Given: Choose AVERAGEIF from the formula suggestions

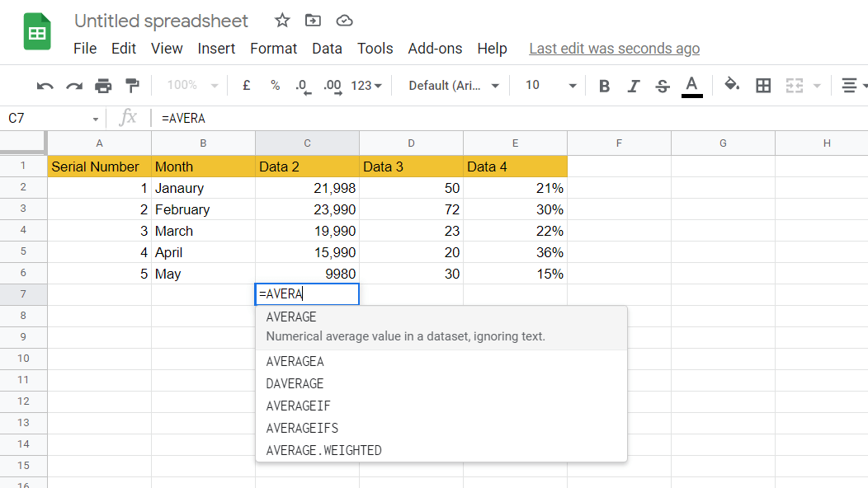Looking at the screenshot, I should [299, 406].
